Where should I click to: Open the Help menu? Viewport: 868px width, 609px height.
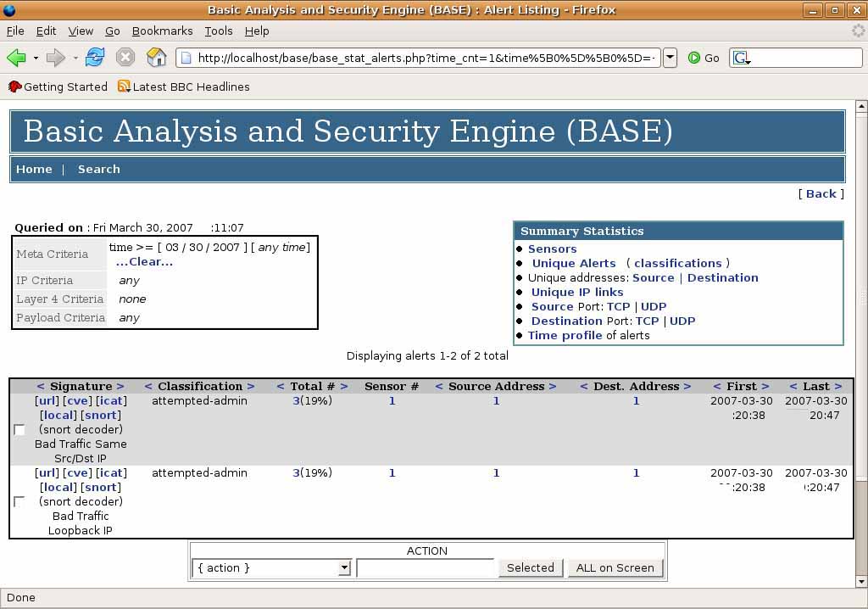(x=257, y=31)
